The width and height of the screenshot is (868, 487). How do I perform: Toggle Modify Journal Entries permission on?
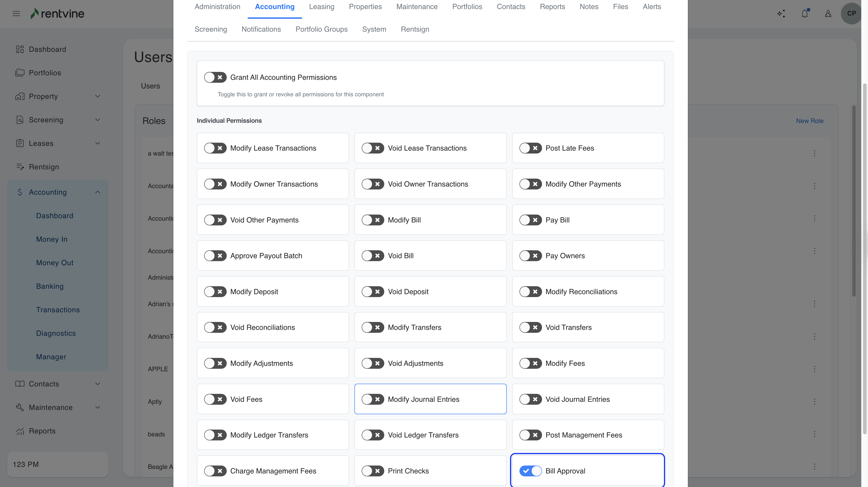coord(373,399)
